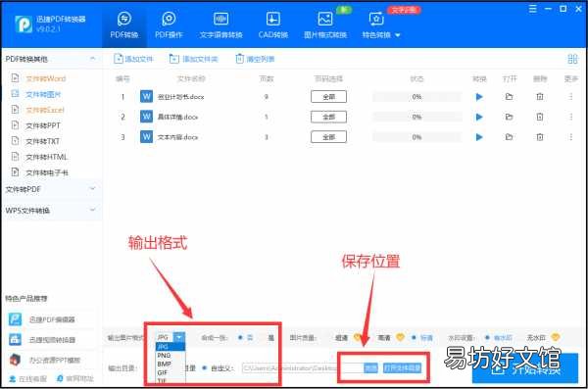Collapse the PDF转换其他 section chevron
The width and height of the screenshot is (588, 389).
[x=92, y=59]
